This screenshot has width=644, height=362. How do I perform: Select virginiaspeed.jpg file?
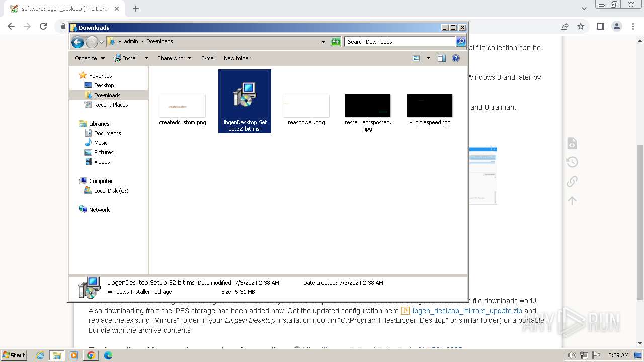[x=430, y=109]
